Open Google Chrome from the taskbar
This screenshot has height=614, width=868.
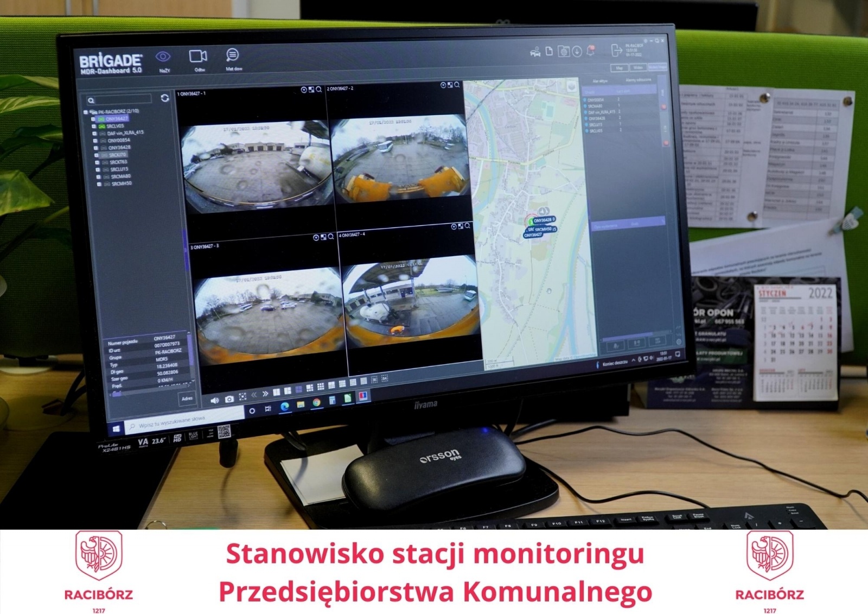(316, 402)
